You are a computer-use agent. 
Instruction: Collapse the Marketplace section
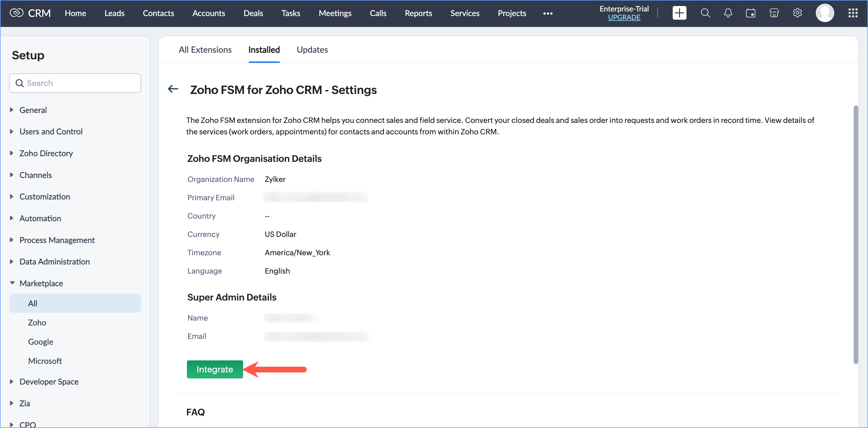41,283
